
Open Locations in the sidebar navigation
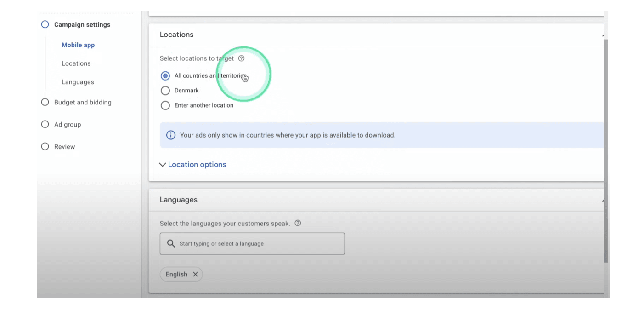[76, 63]
